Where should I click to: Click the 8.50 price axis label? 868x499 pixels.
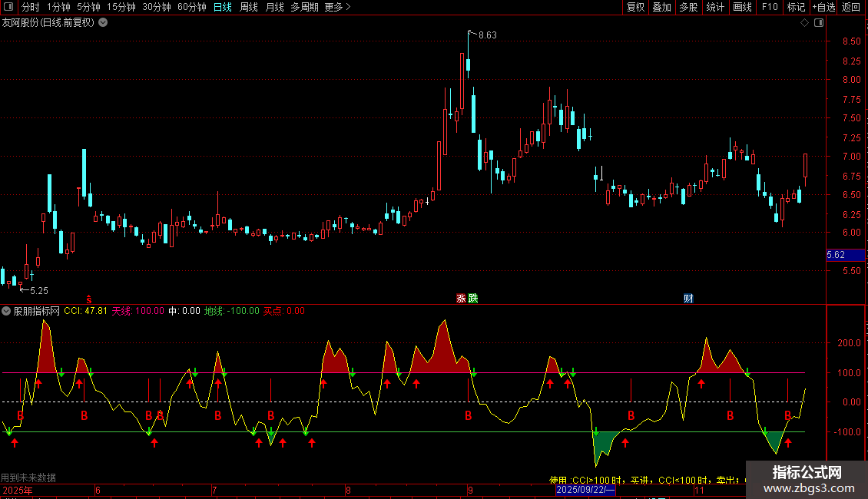pos(851,41)
